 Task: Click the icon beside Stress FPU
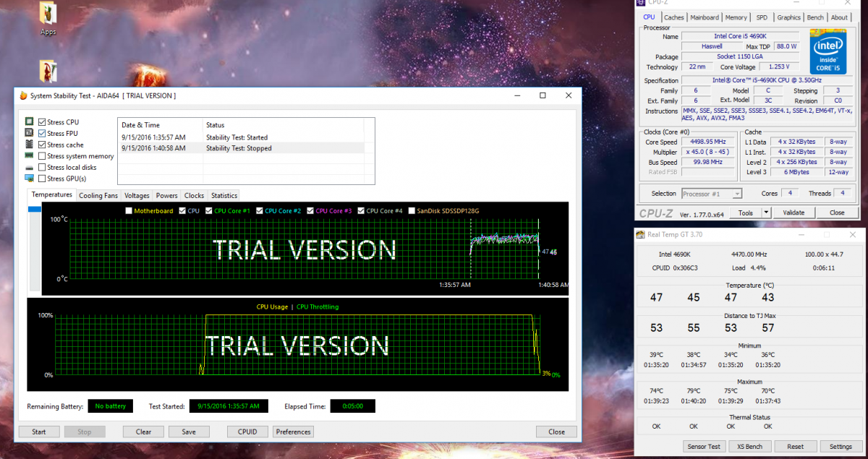30,134
